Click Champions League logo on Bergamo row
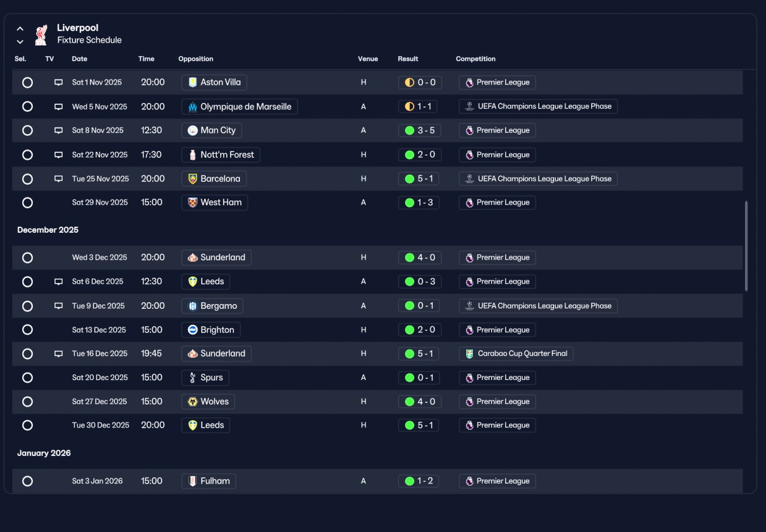The height and width of the screenshot is (532, 766). tap(470, 306)
